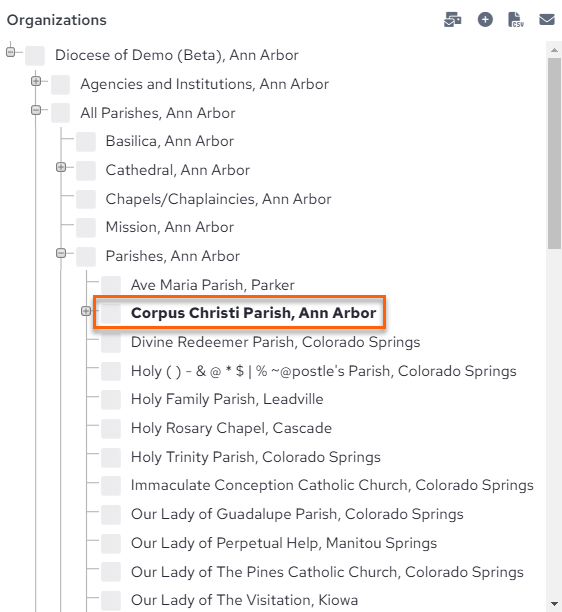This screenshot has height=612, width=562.
Task: Expand the Cathedral, Ann Arbor node
Action: click(x=61, y=167)
